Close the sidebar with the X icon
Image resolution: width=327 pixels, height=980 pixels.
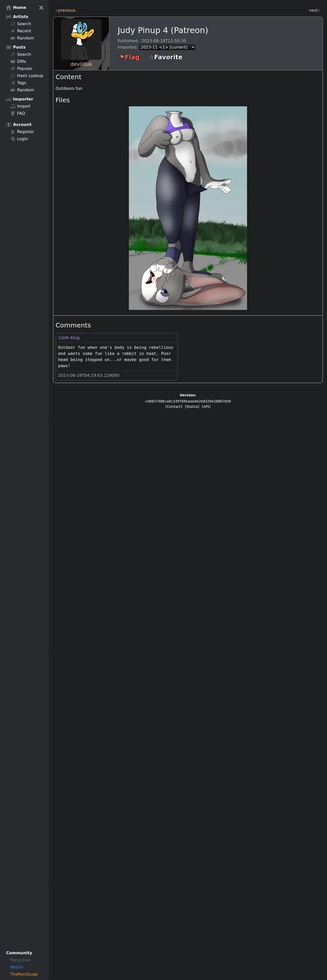[x=41, y=8]
